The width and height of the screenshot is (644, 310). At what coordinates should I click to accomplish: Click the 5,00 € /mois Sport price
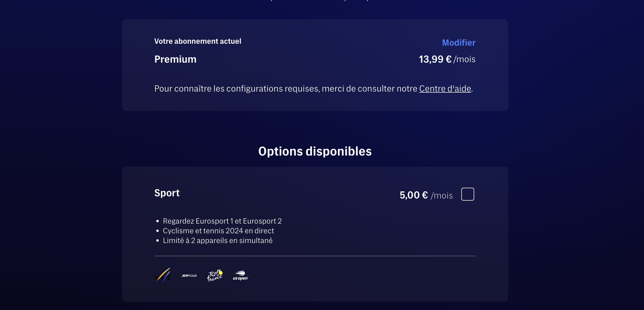click(426, 195)
